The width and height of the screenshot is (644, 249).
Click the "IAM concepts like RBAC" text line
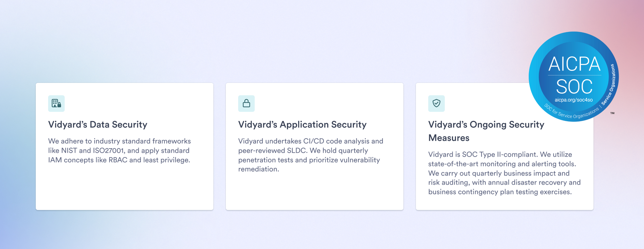119,160
